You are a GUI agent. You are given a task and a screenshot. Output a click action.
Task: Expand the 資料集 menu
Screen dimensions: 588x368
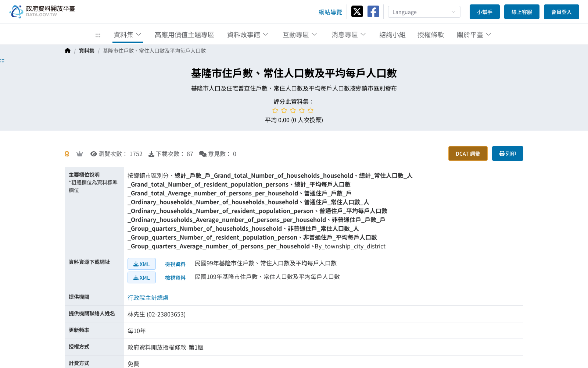tap(128, 35)
